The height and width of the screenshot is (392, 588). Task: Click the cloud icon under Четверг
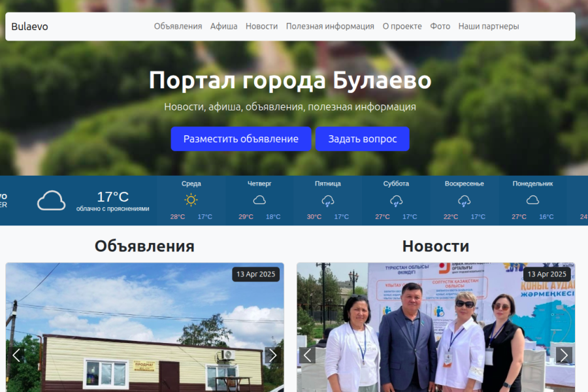click(x=259, y=200)
